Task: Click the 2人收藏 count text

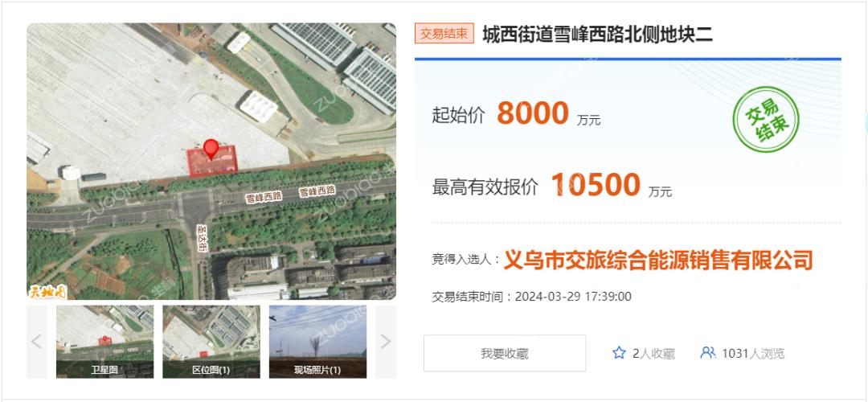Action: coord(653,353)
